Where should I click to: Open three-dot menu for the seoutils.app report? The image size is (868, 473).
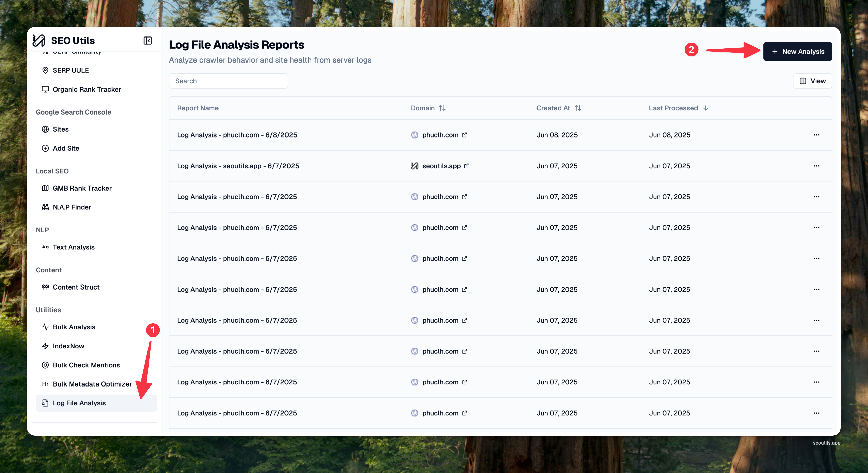coord(816,166)
